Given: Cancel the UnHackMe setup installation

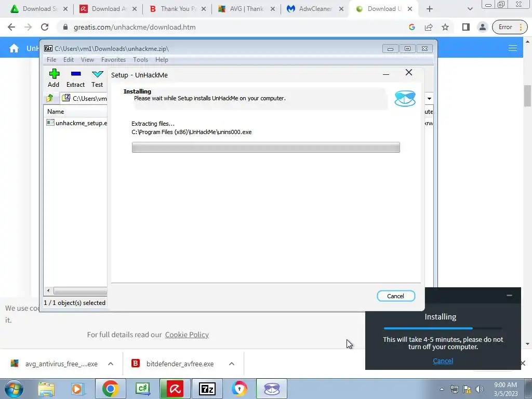Looking at the screenshot, I should pos(395,296).
